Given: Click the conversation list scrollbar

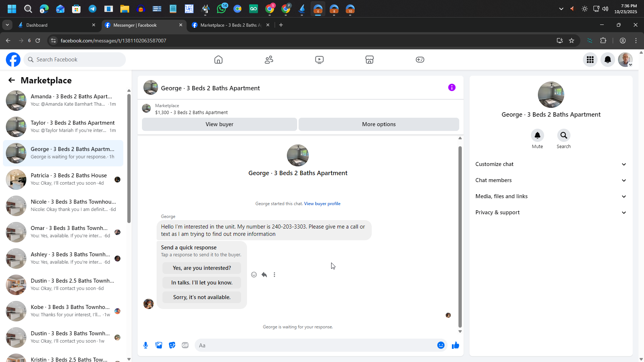Looking at the screenshot, I should coord(129,158).
